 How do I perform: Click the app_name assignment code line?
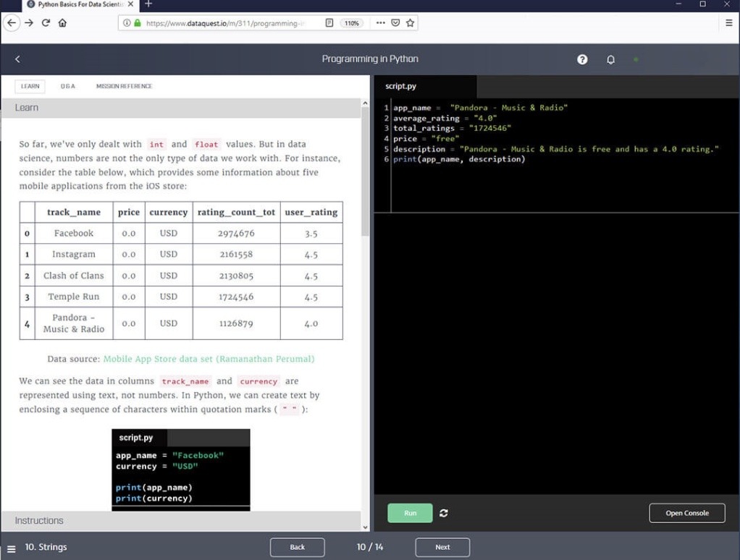pyautogui.click(x=481, y=108)
